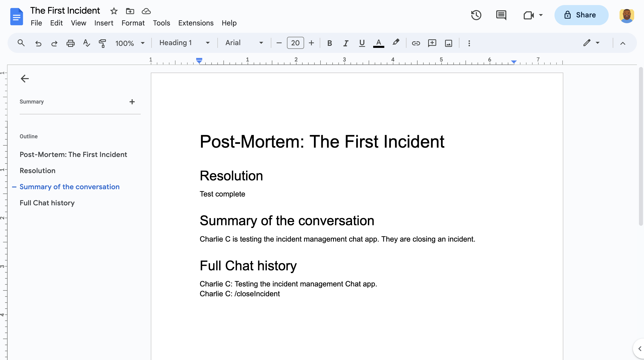Click the text highlight color icon
Image resolution: width=644 pixels, height=360 pixels.
pyautogui.click(x=395, y=43)
